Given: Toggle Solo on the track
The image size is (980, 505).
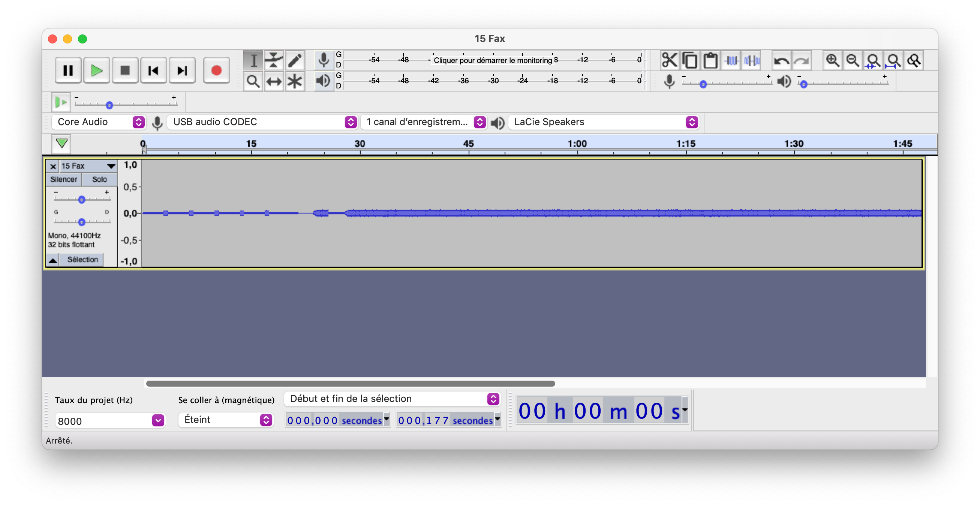Looking at the screenshot, I should coord(99,179).
